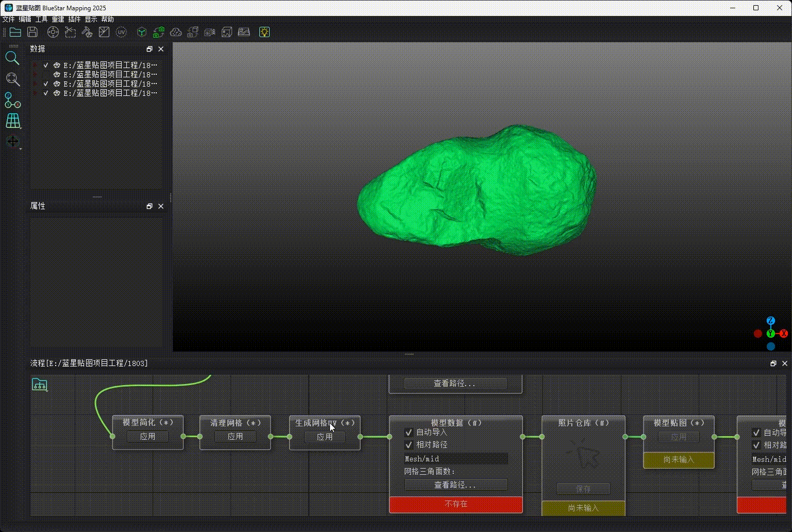This screenshot has width=792, height=532.
Task: Click the point cloud icon in toolbar
Action: click(176, 32)
